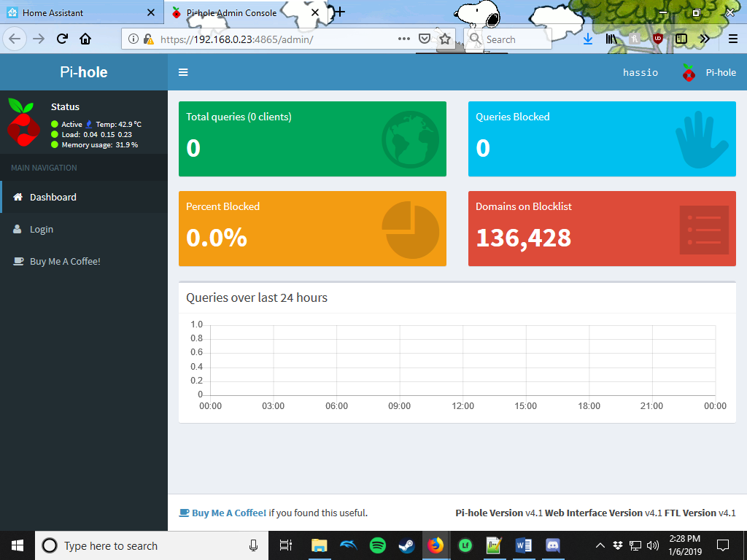Toggle the Firefox sidebars icon

click(x=681, y=39)
